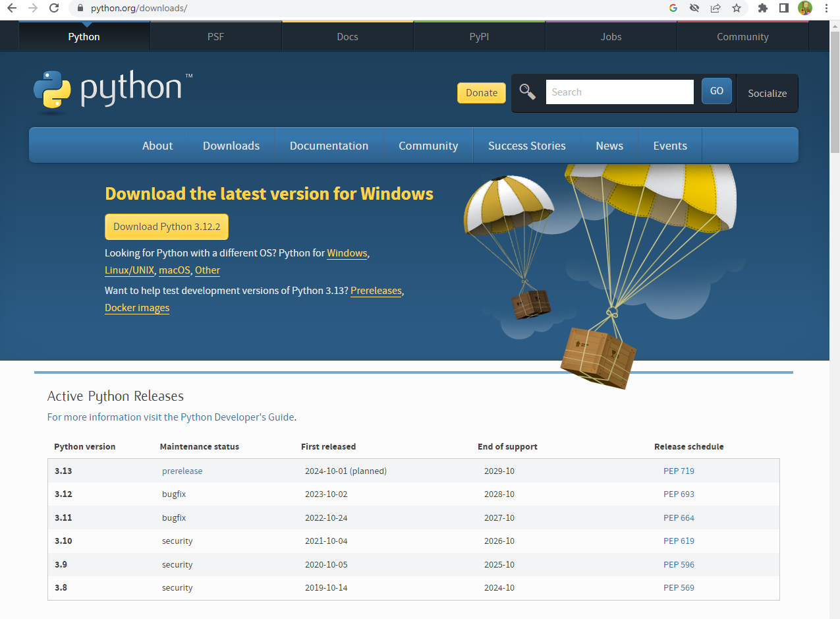Open the Socialize menu
840x619 pixels.
[x=767, y=93]
